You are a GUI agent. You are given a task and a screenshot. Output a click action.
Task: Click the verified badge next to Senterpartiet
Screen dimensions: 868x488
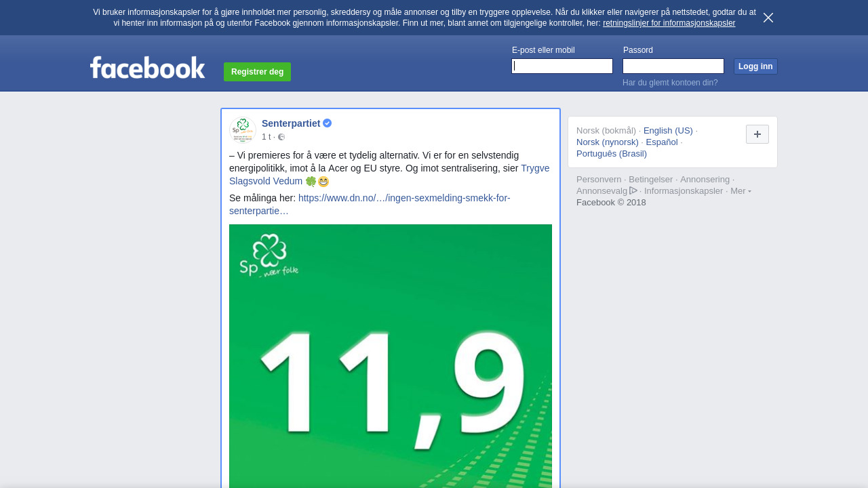327,123
